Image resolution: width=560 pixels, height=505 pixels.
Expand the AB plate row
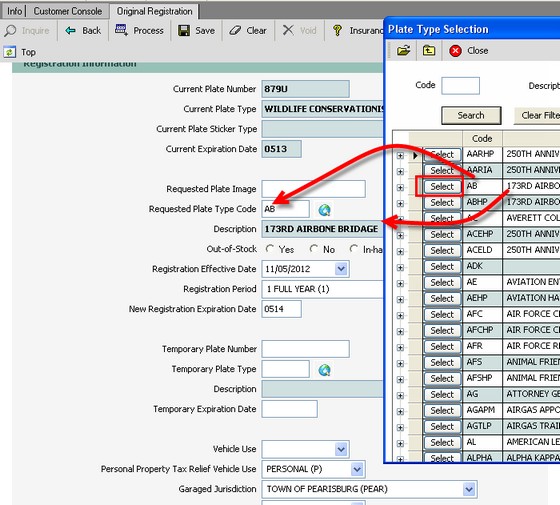400,188
